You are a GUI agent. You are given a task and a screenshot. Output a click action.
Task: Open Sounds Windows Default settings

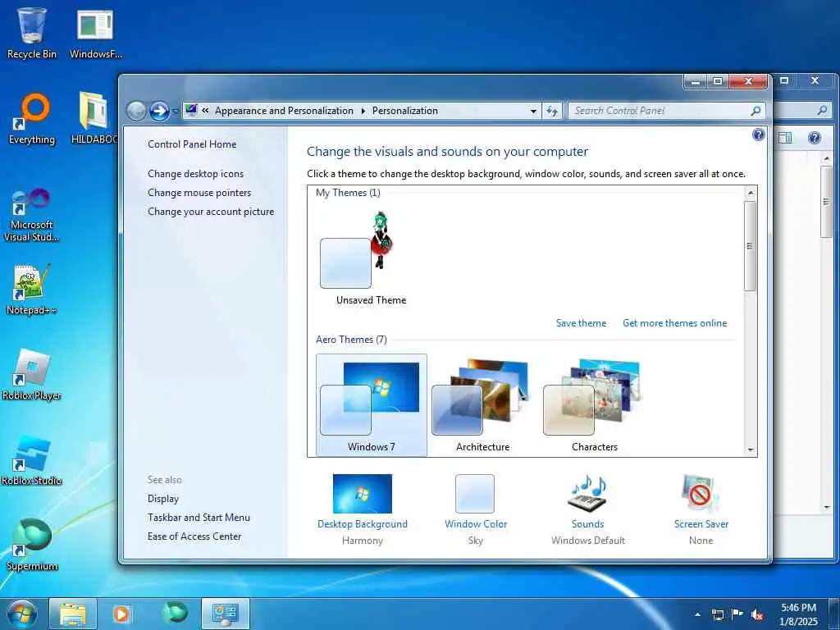pos(587,509)
